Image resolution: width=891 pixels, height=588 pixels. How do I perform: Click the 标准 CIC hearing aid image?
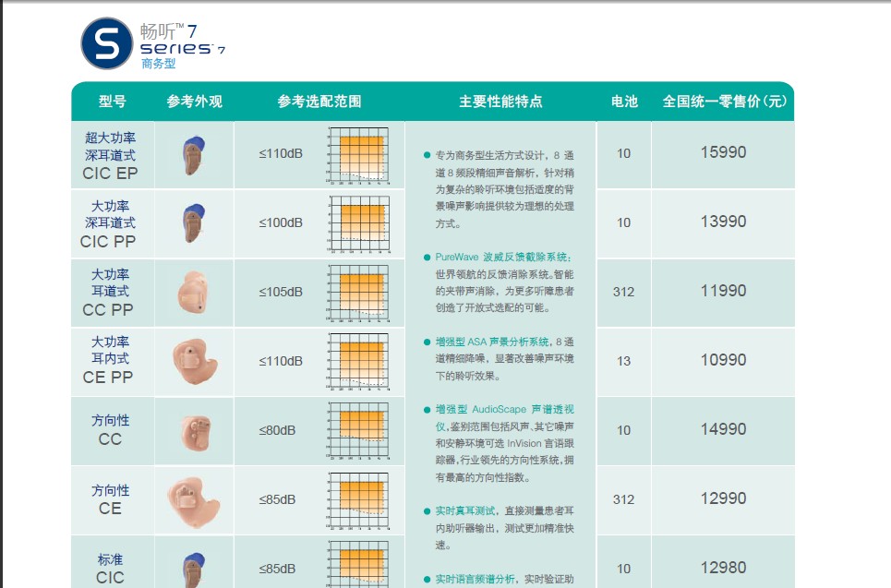(x=194, y=570)
